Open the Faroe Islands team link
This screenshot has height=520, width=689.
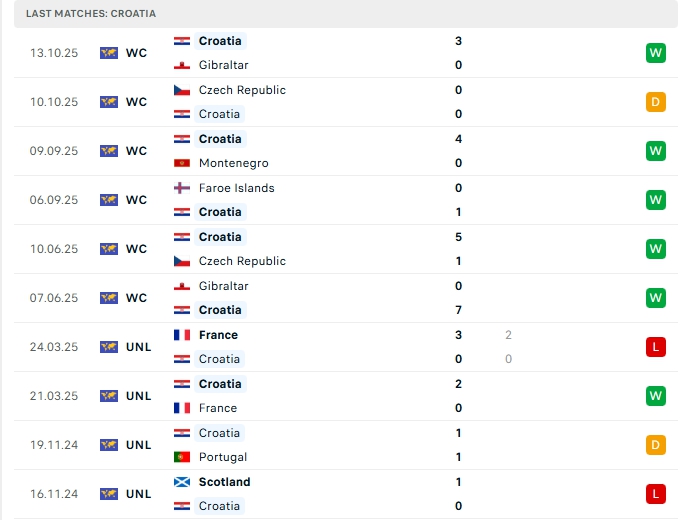click(236, 188)
